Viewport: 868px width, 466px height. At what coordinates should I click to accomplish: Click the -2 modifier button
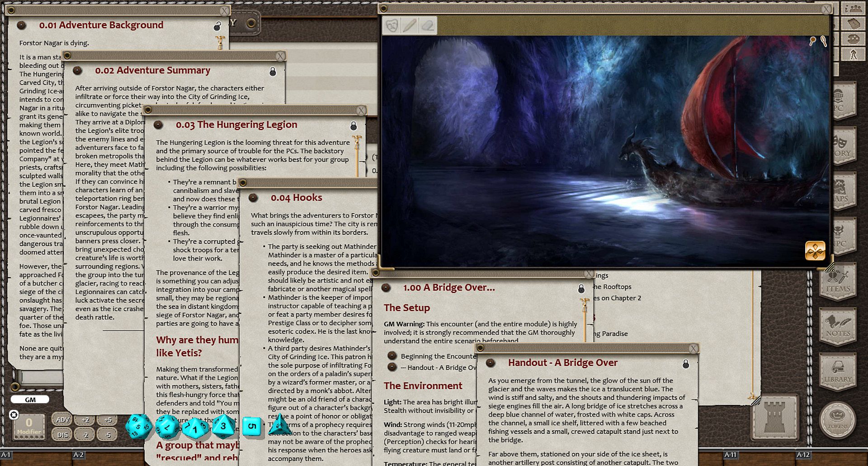click(85, 435)
